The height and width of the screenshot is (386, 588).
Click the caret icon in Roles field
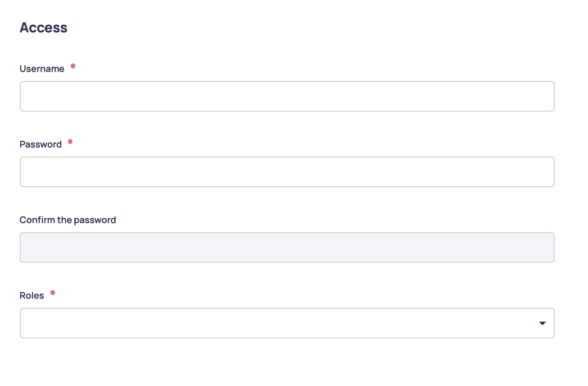point(543,323)
